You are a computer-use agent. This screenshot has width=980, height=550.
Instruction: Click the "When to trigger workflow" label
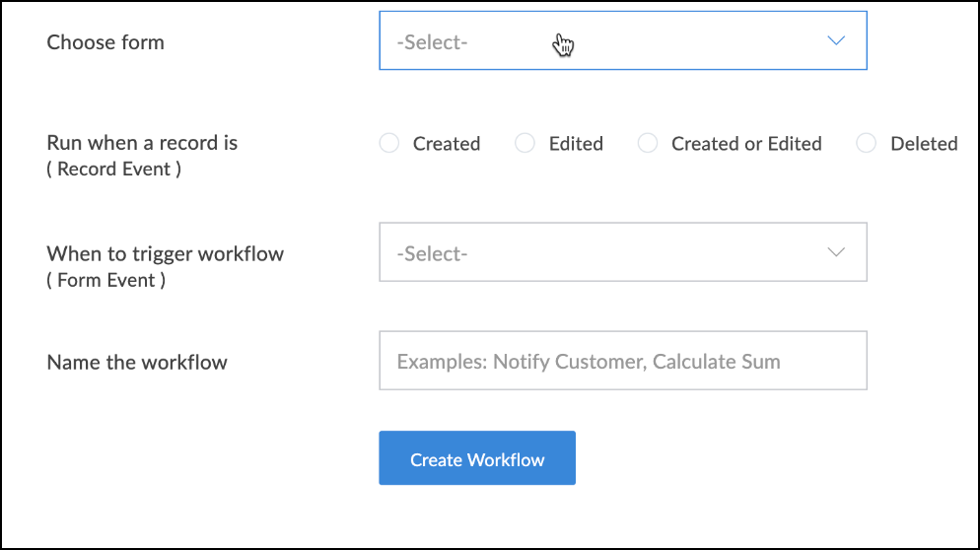click(x=165, y=253)
